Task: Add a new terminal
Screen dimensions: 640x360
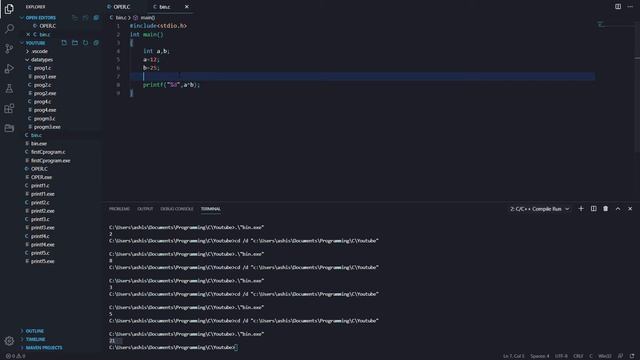Action: click(581, 209)
